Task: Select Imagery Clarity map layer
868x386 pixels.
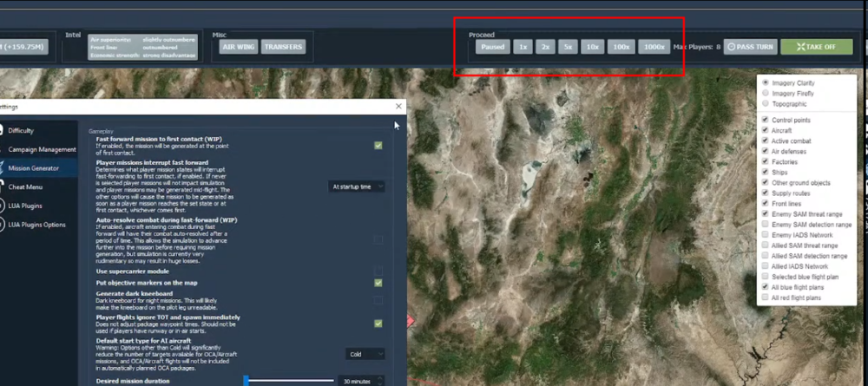Action: tap(766, 82)
